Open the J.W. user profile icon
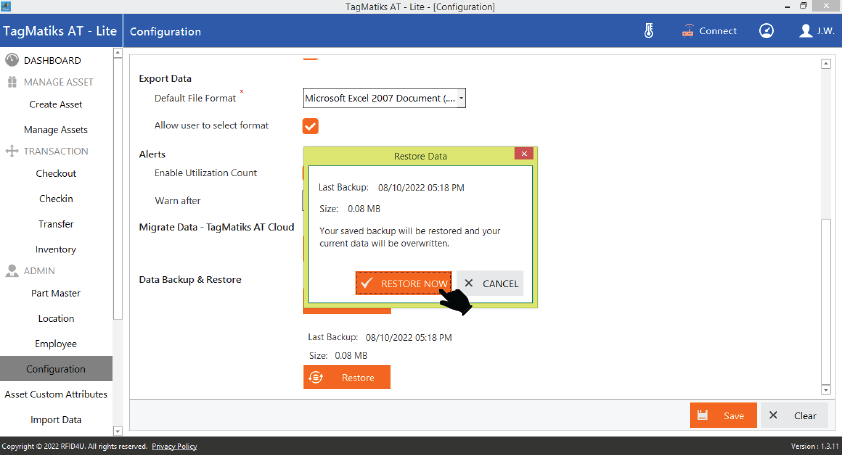The image size is (842, 455). pyautogui.click(x=806, y=31)
